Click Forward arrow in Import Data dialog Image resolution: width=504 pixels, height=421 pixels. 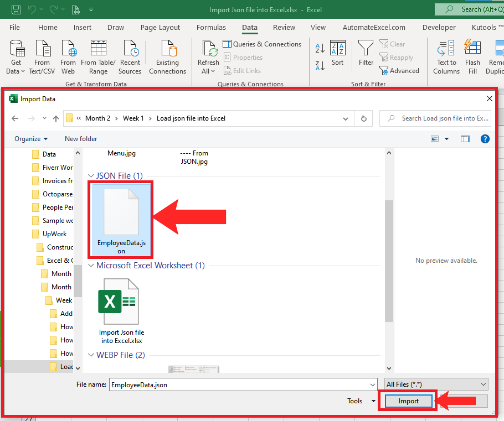[31, 118]
